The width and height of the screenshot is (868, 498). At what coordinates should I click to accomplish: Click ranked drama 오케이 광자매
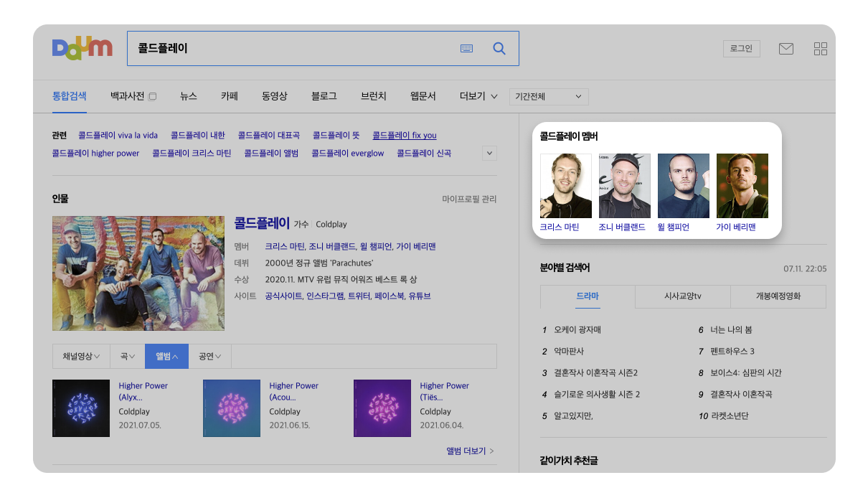click(577, 330)
